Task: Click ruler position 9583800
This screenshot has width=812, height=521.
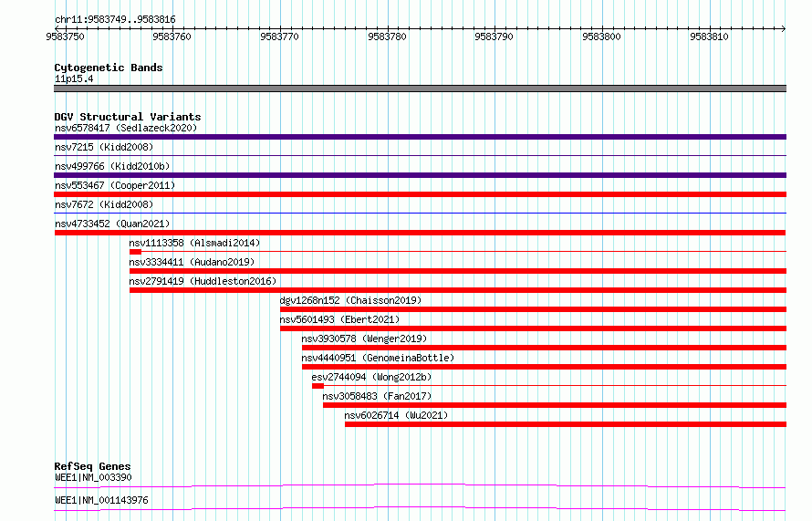Action: click(602, 36)
